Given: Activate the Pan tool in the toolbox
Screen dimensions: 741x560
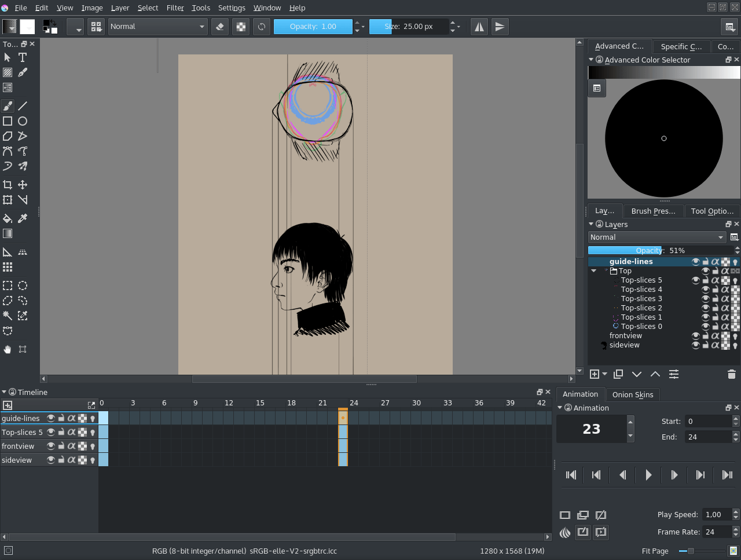Looking at the screenshot, I should [8, 349].
